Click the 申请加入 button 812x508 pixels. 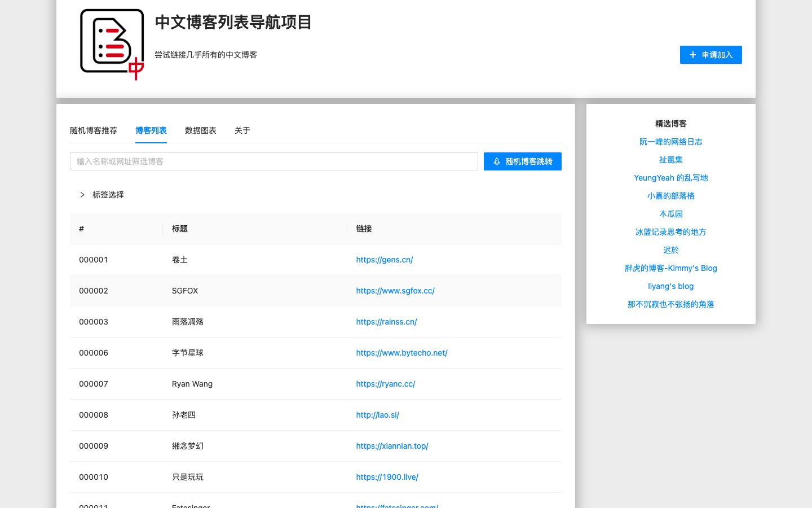pos(710,54)
